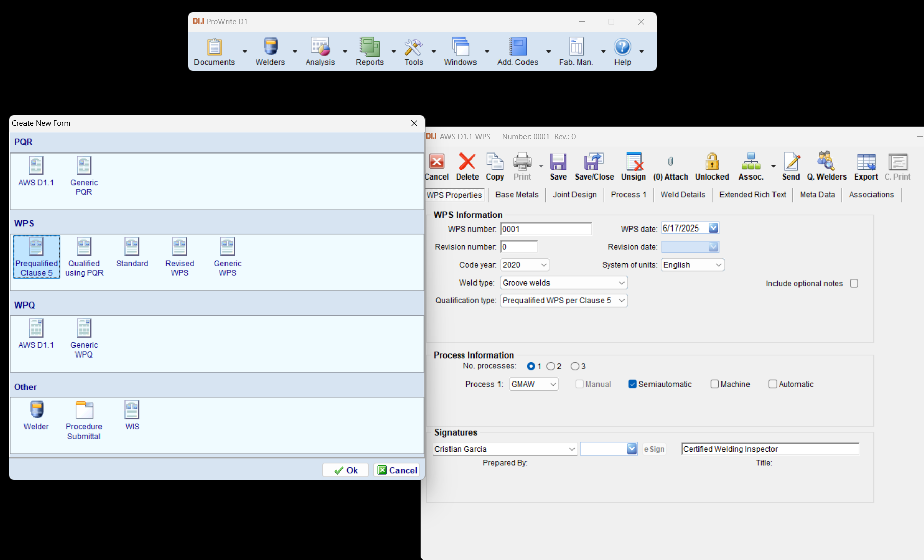
Task: Click Cancel in Create New Form
Action: tap(397, 470)
